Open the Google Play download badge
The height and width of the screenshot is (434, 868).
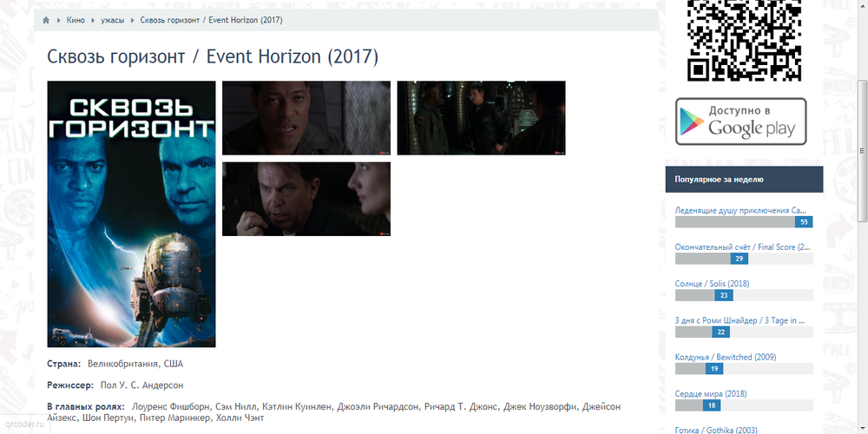click(x=740, y=122)
